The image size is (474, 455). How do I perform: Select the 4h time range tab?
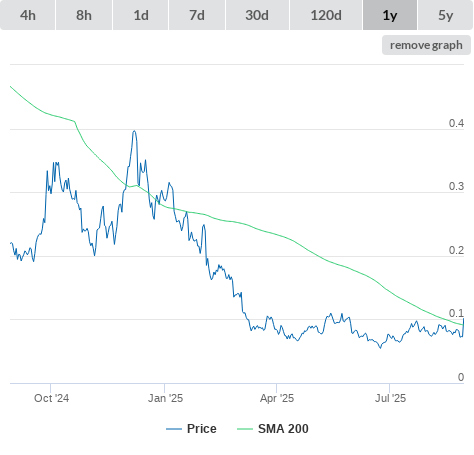point(27,15)
